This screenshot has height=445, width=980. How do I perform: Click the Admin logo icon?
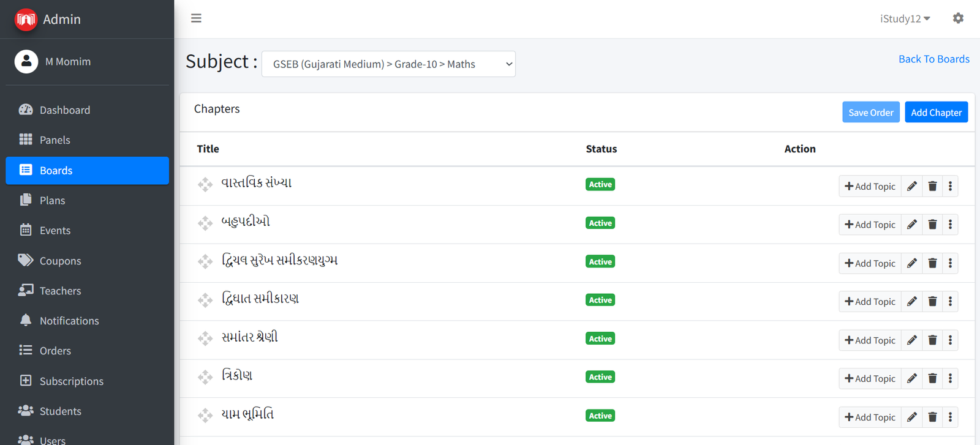coord(26,20)
